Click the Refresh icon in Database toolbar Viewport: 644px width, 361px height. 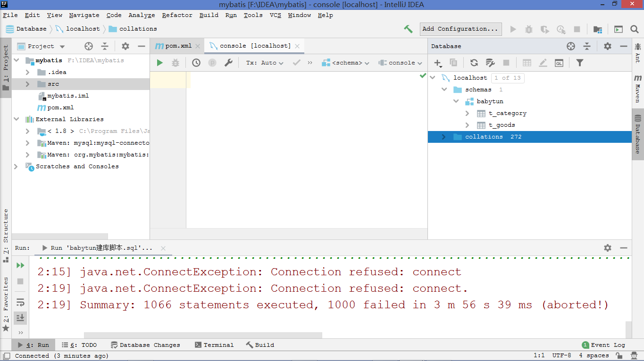(x=474, y=63)
